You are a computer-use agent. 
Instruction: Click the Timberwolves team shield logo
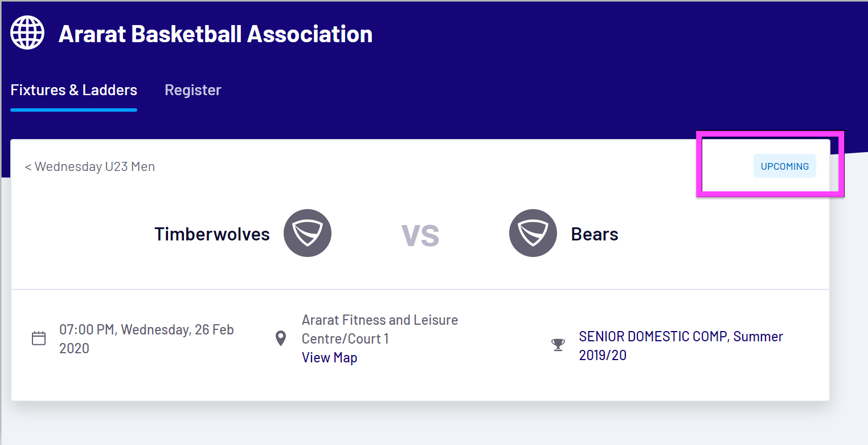[x=308, y=234]
